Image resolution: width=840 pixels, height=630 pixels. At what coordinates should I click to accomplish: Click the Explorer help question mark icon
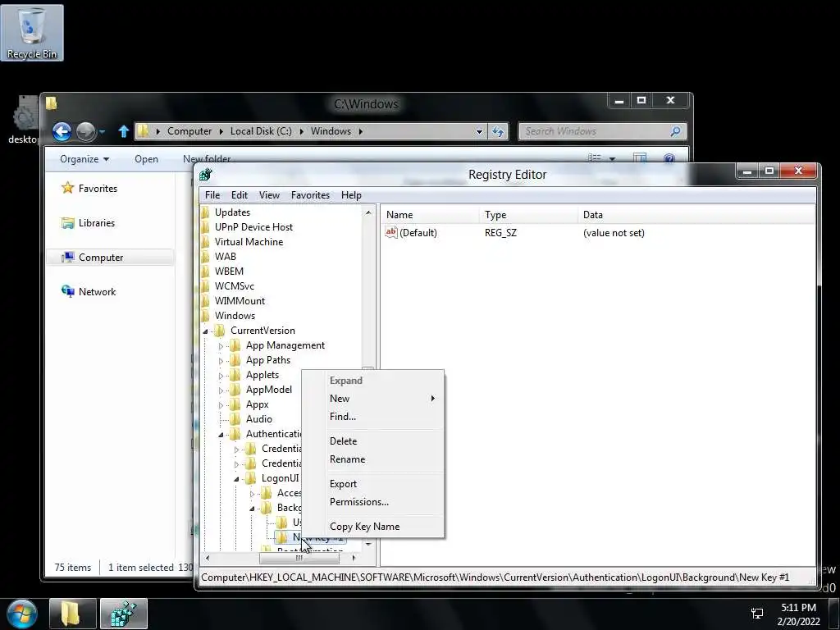coord(669,158)
